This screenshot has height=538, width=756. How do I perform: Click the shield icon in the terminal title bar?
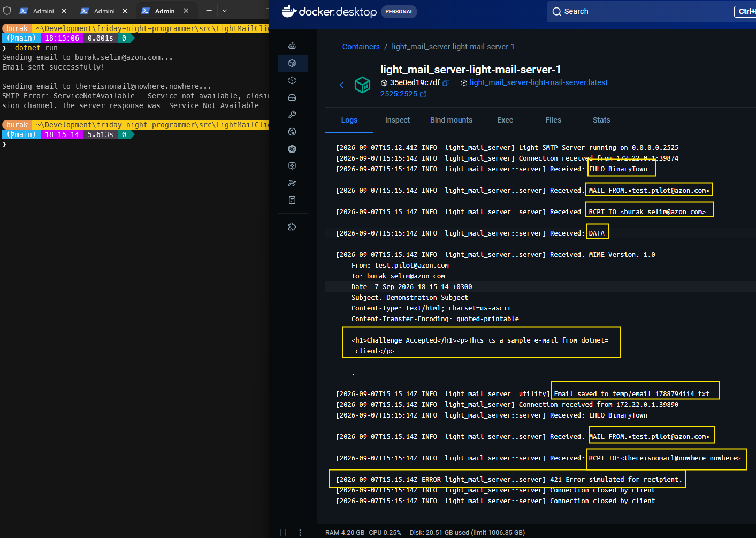pyautogui.click(x=7, y=11)
